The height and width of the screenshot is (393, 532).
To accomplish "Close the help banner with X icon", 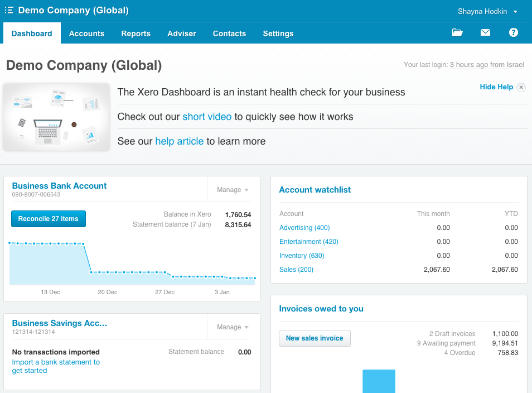I will pos(521,87).
